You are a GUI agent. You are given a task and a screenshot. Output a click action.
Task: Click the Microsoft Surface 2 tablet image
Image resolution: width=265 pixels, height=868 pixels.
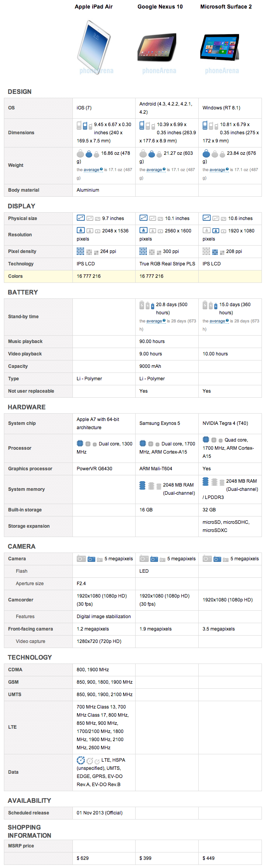click(x=220, y=47)
